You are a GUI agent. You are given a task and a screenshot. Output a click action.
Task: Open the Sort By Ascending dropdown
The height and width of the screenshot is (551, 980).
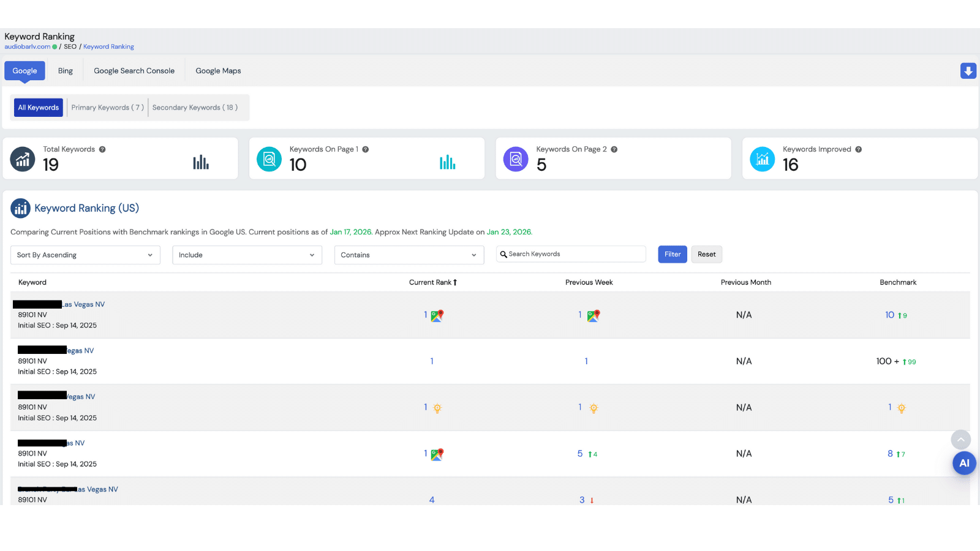[x=85, y=255]
